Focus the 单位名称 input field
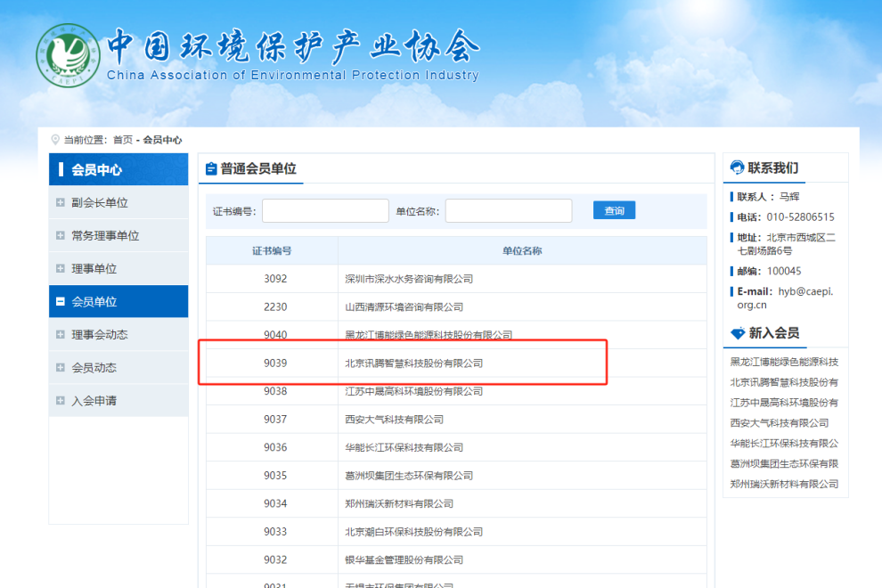The height and width of the screenshot is (588, 882). point(509,210)
